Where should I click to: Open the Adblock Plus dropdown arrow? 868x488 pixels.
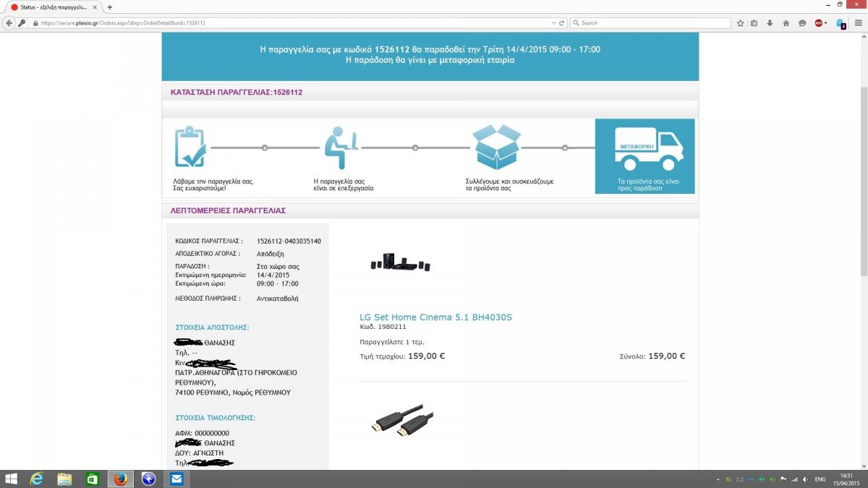(x=827, y=23)
